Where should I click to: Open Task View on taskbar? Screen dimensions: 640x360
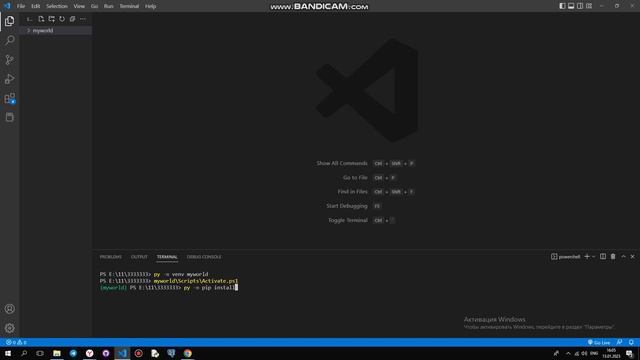point(40,353)
